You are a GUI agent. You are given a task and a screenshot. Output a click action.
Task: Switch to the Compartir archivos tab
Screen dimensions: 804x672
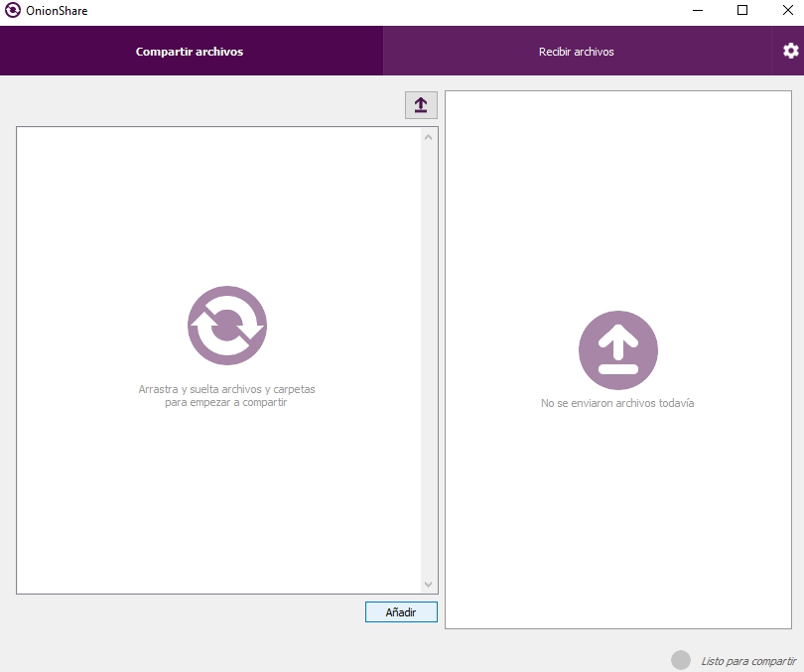(190, 52)
